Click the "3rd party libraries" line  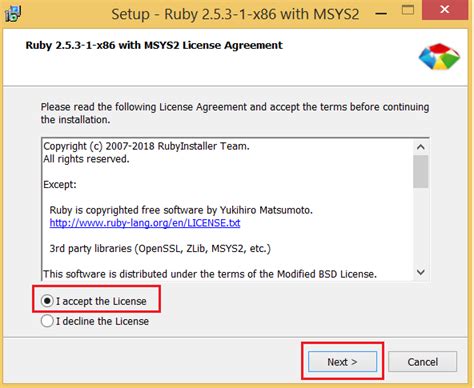pyautogui.click(x=160, y=248)
